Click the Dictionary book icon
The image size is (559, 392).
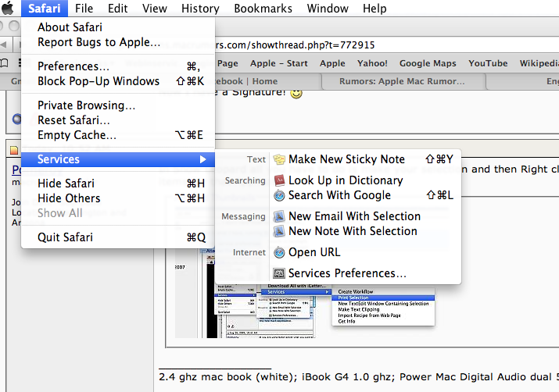[279, 180]
